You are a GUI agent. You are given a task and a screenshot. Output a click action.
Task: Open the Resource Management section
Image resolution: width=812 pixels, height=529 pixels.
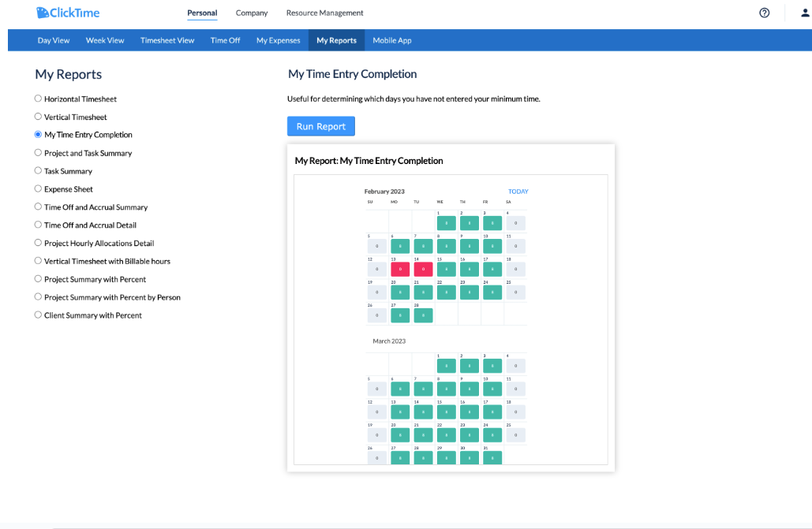click(x=324, y=13)
